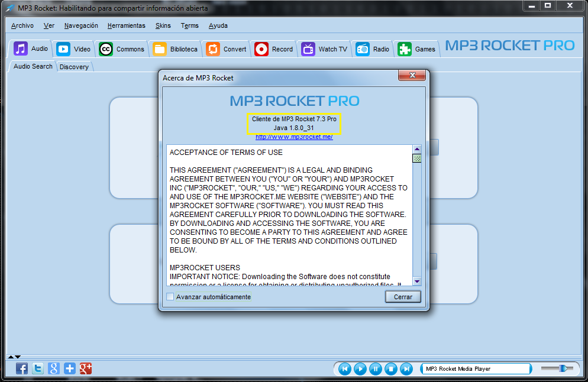Click the up arrow panel expander
The width and height of the screenshot is (588, 382).
(x=11, y=357)
